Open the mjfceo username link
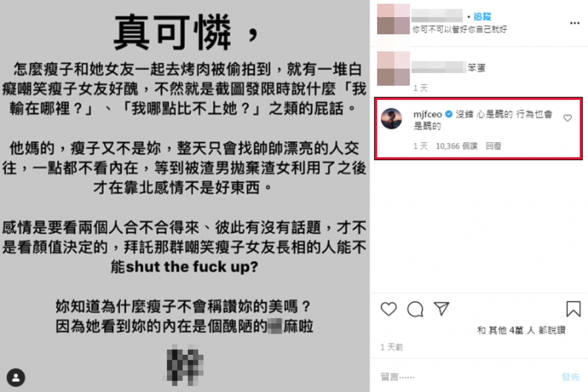Image resolution: width=588 pixels, height=392 pixels. (x=428, y=114)
